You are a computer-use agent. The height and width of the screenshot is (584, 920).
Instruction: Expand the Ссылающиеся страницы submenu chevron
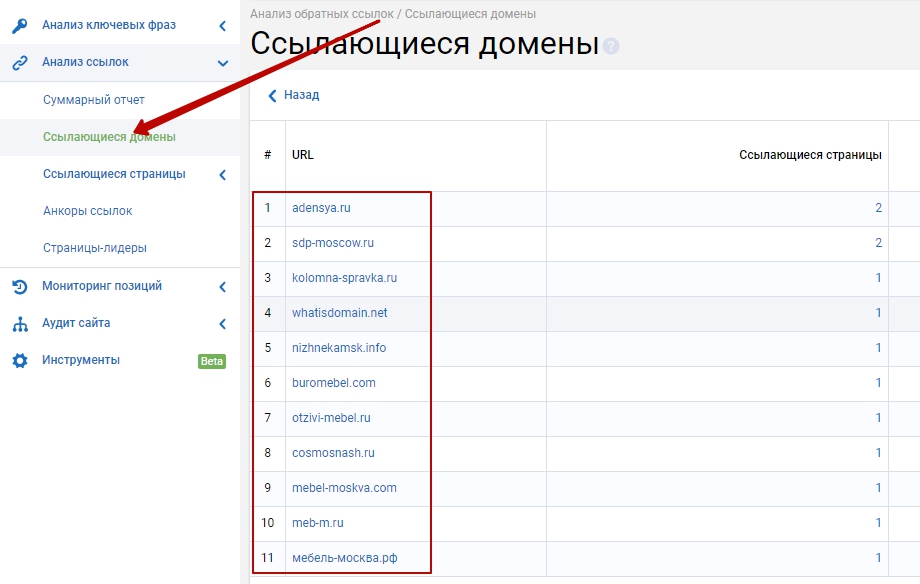(222, 175)
